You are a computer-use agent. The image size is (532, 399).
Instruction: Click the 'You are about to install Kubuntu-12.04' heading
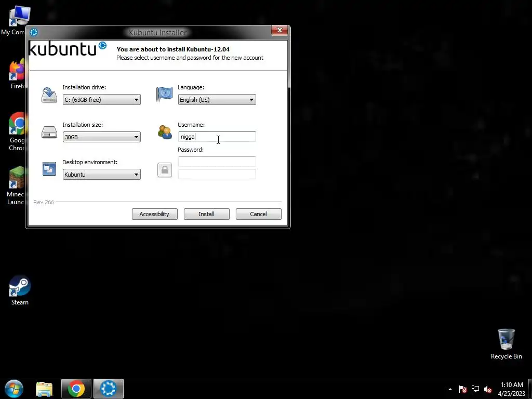[173, 49]
